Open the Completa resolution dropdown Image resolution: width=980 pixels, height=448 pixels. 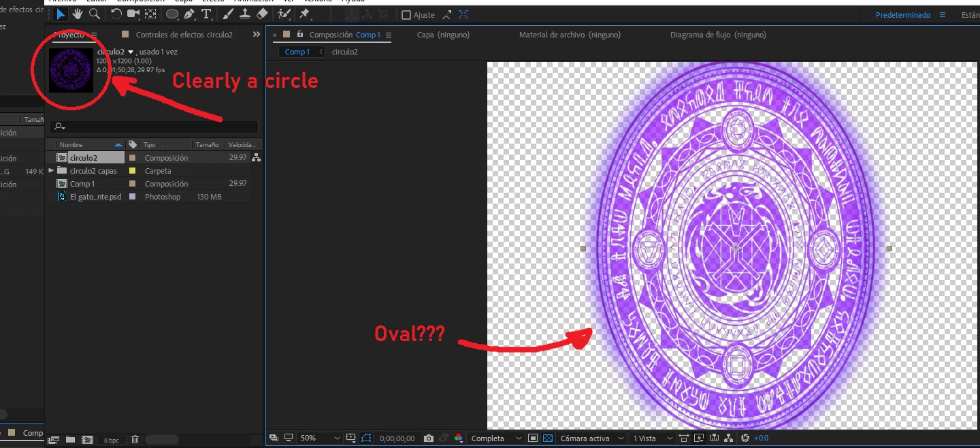pos(497,438)
